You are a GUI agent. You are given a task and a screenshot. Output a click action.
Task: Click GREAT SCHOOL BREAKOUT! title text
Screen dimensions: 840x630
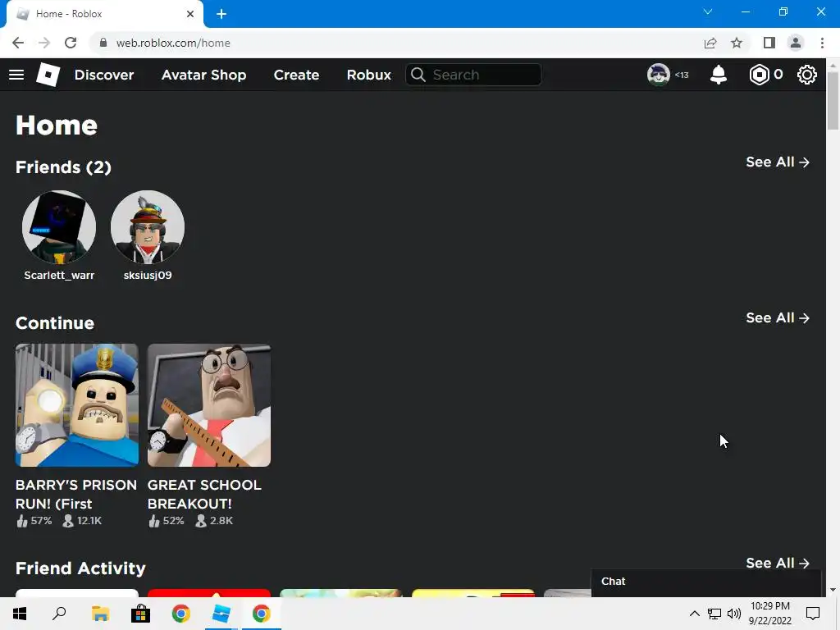point(204,494)
